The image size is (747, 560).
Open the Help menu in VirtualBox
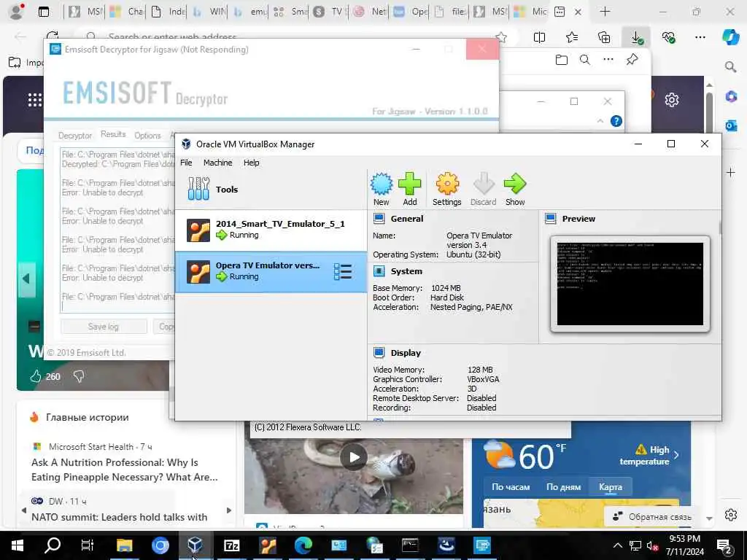(251, 163)
